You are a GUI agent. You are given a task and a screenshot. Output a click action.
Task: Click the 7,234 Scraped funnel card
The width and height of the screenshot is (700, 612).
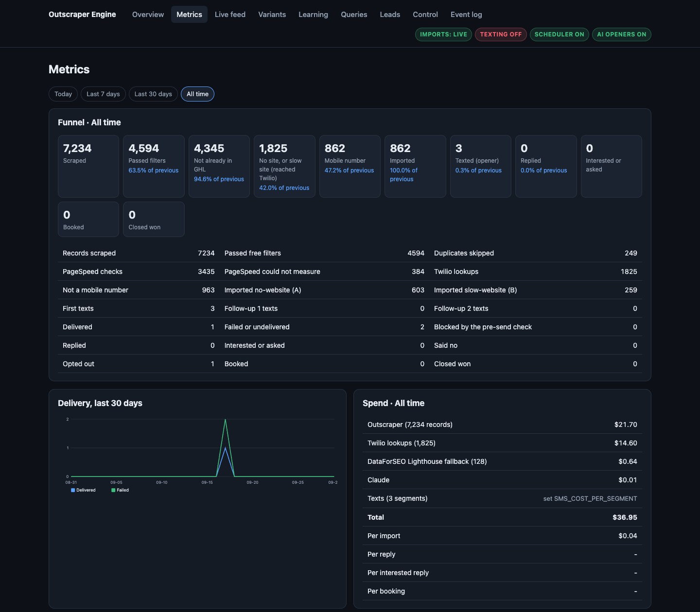(x=88, y=166)
